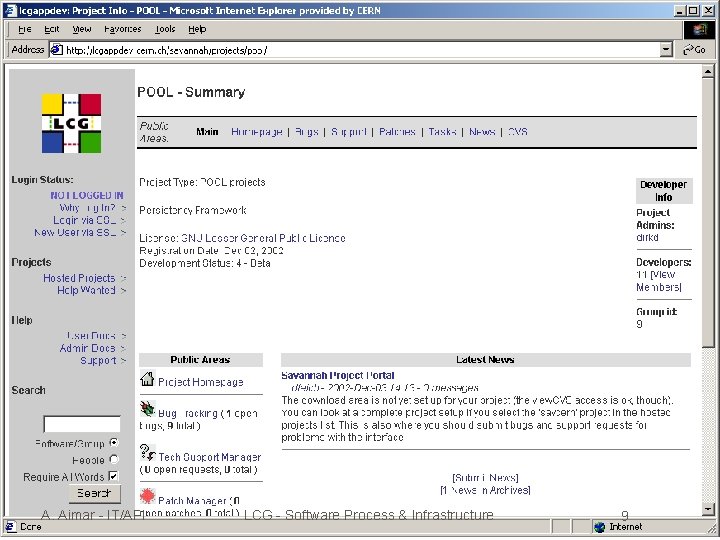Click the View Members link
The width and height of the screenshot is (720, 540).
(x=659, y=281)
